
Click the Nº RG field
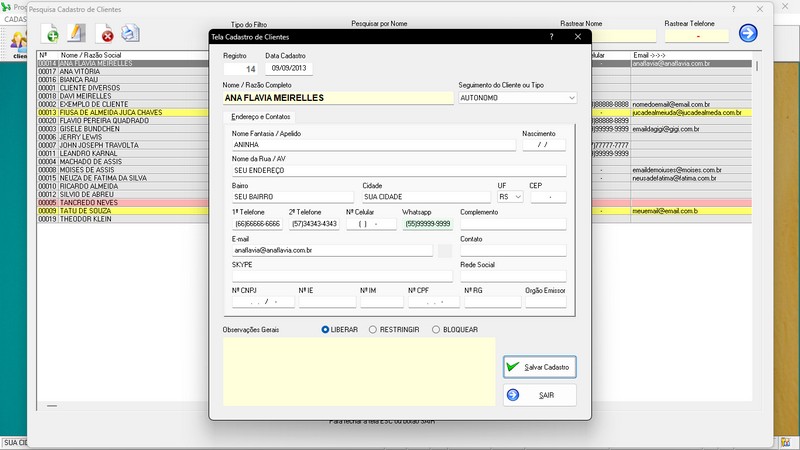[x=492, y=302]
